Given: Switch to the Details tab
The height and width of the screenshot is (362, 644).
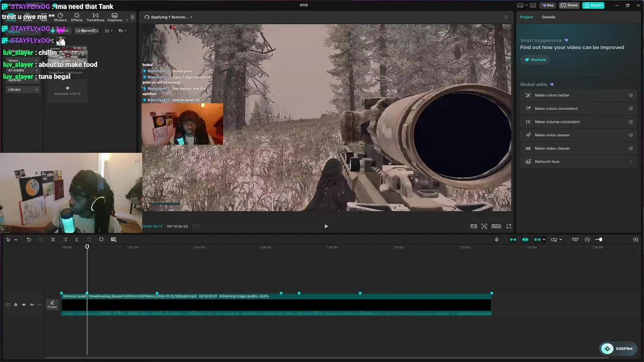Looking at the screenshot, I should (x=548, y=17).
